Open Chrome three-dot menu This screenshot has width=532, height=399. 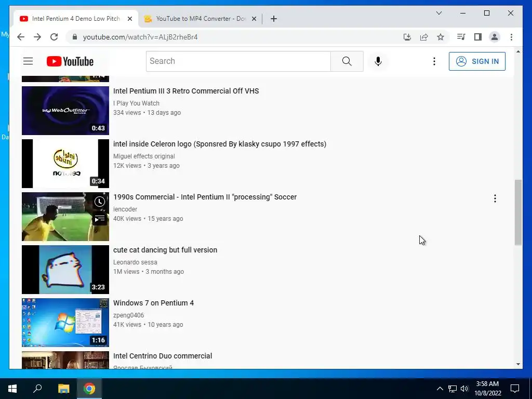(511, 37)
